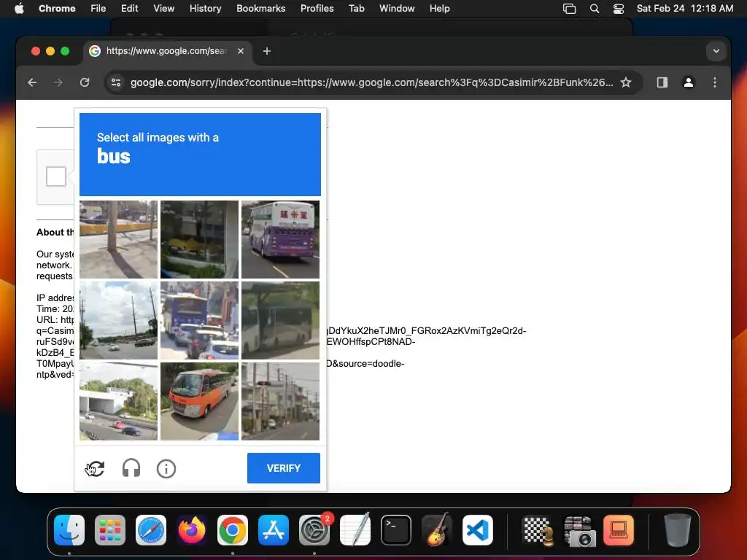This screenshot has height=560, width=747.
Task: Open Spotlight search in menu bar
Action: tap(594, 9)
